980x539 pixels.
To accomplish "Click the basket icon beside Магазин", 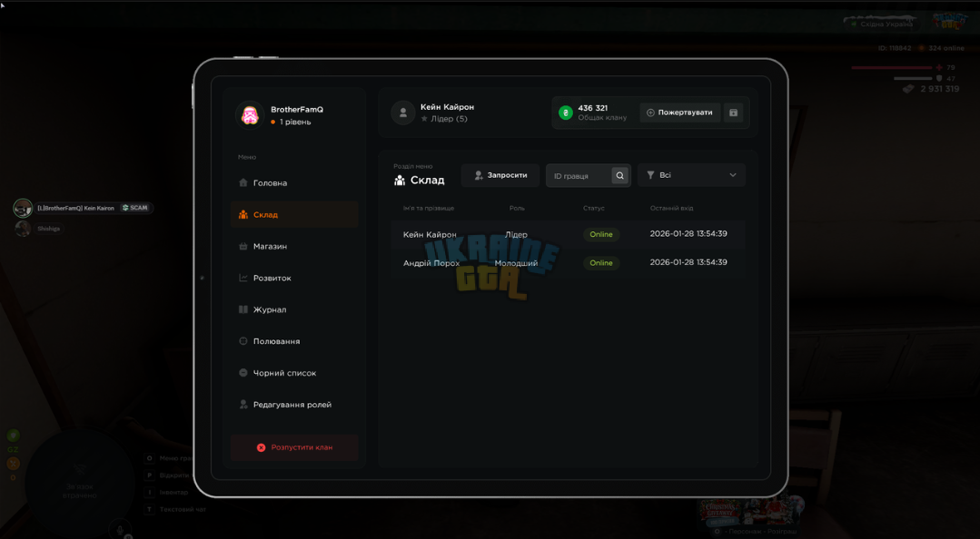I will [x=243, y=246].
